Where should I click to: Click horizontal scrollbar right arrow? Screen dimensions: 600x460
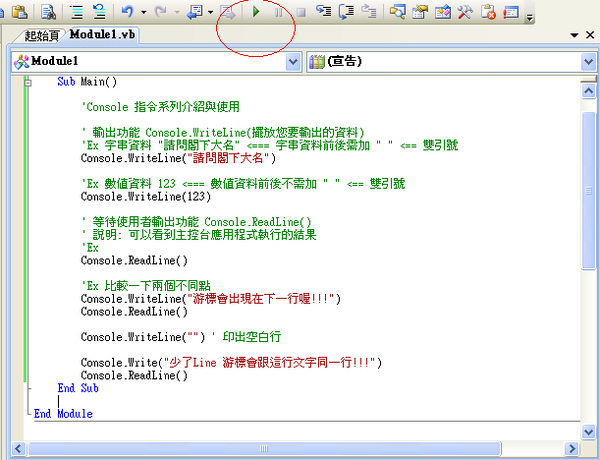(572, 448)
